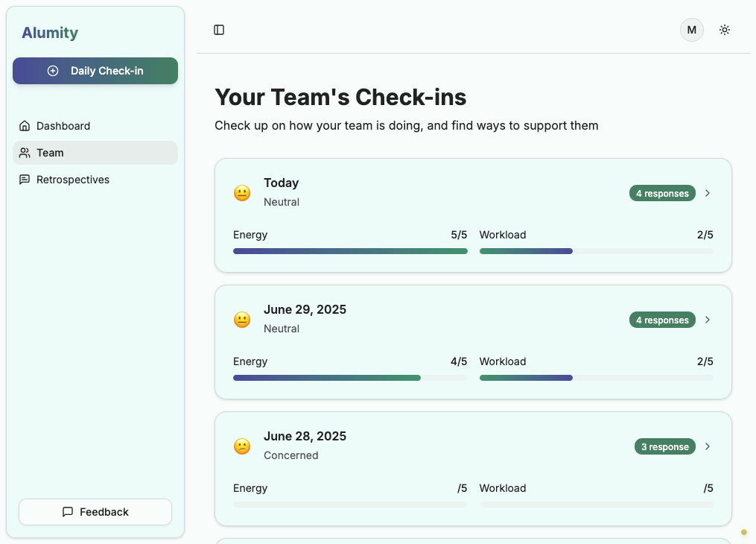The image size is (756, 544).
Task: Expand Today's check-in with the chevron
Action: (x=708, y=193)
